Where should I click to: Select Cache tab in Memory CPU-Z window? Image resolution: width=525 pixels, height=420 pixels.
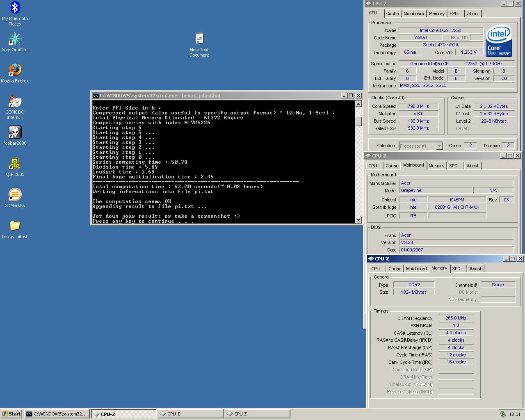(x=395, y=269)
